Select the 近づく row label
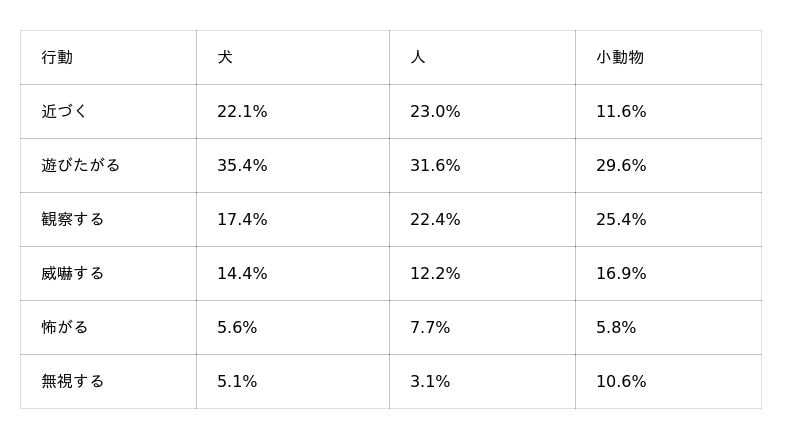 tap(65, 112)
